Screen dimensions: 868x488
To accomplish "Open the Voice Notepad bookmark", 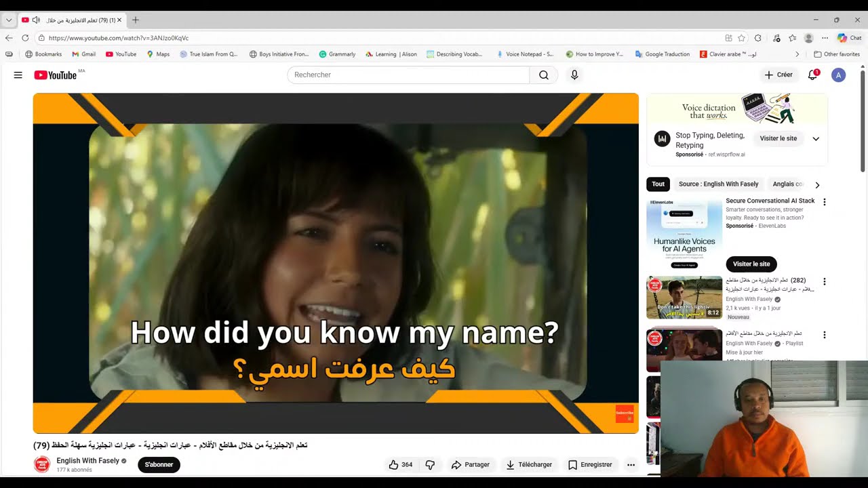I will [x=525, y=54].
